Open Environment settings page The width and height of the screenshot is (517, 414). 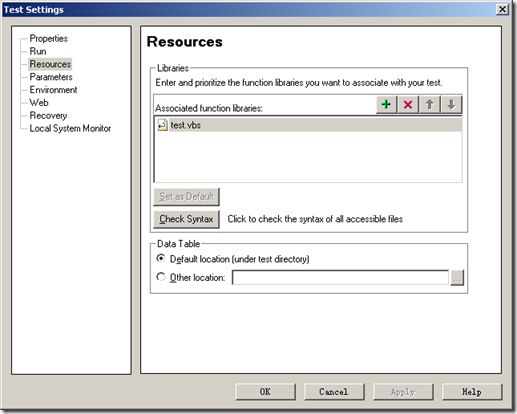[x=53, y=90]
